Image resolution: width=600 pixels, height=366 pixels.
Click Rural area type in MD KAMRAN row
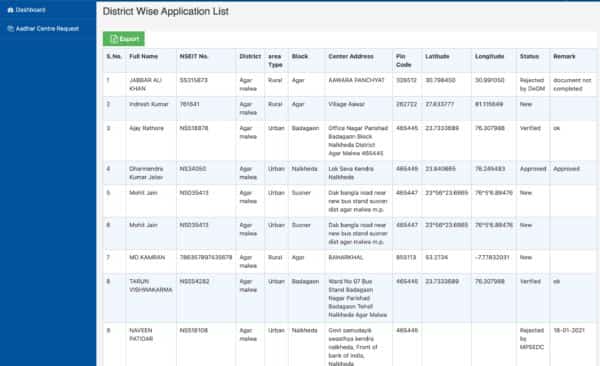275,258
